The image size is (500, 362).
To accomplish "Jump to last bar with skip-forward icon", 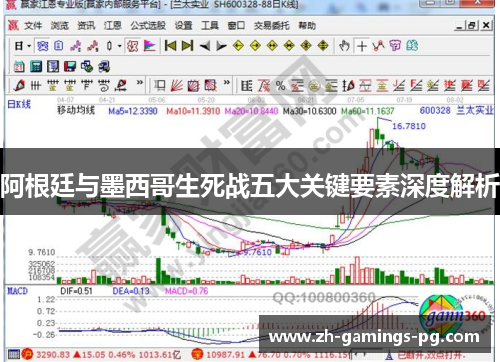I will (x=187, y=46).
